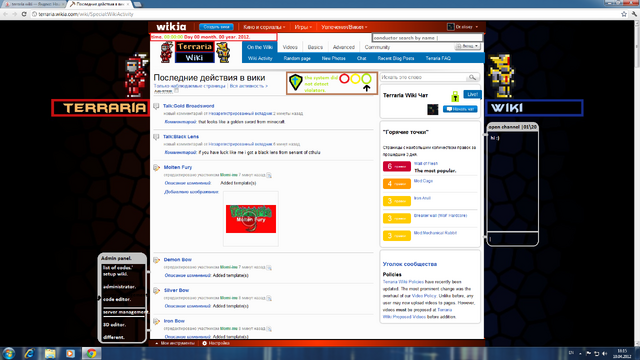This screenshot has width=640, height=360.
Task: Open diff icon in Molten Fury entry
Action: pyautogui.click(x=269, y=175)
